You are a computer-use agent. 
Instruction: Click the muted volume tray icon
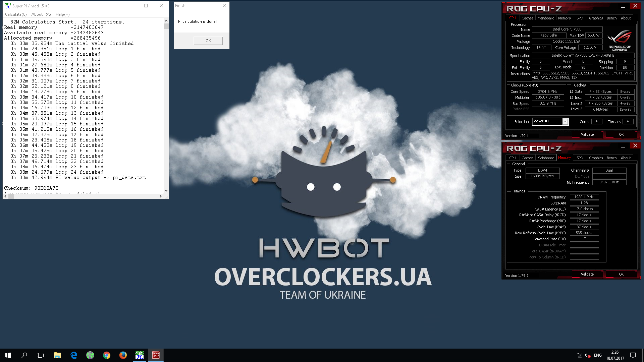point(588,355)
